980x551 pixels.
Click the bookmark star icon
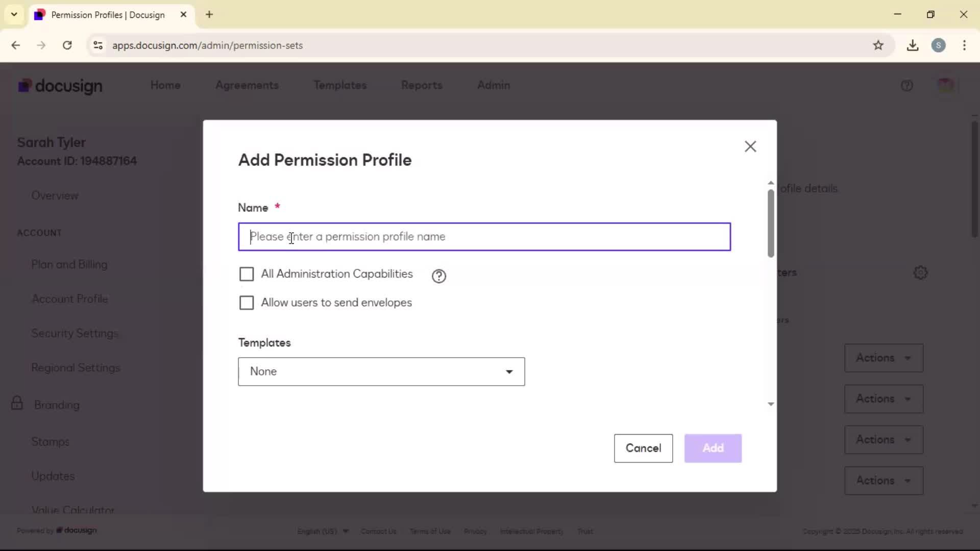click(878, 45)
